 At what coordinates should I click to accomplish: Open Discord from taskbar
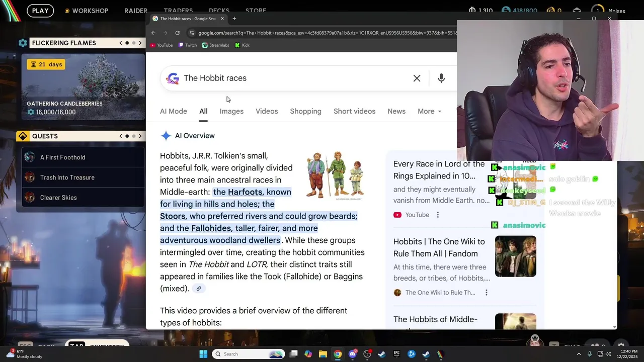coord(352,354)
